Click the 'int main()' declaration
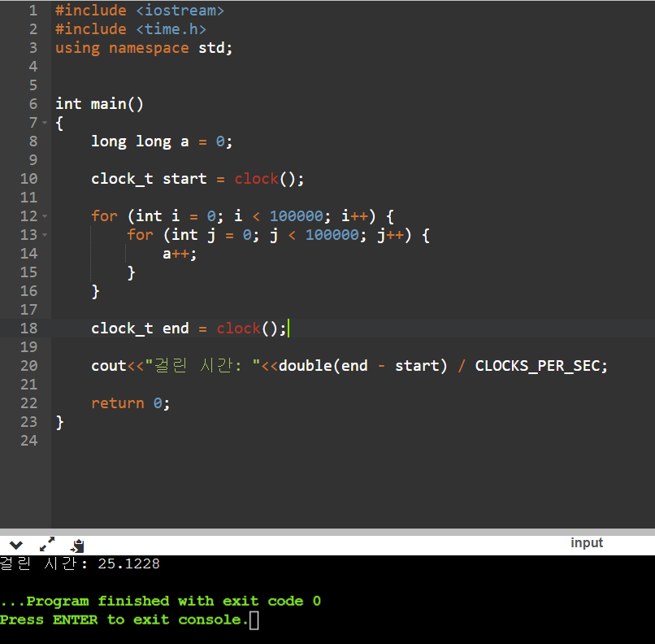This screenshot has width=655, height=644. tap(99, 104)
